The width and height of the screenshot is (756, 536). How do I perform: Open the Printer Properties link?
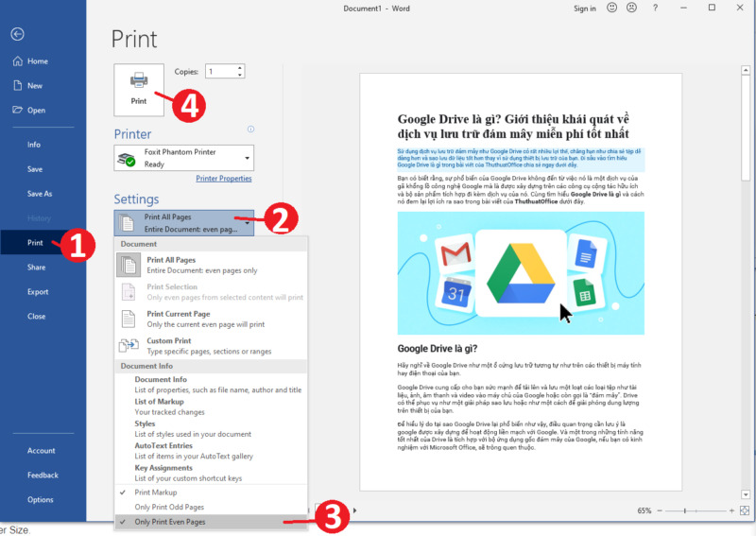tap(223, 179)
